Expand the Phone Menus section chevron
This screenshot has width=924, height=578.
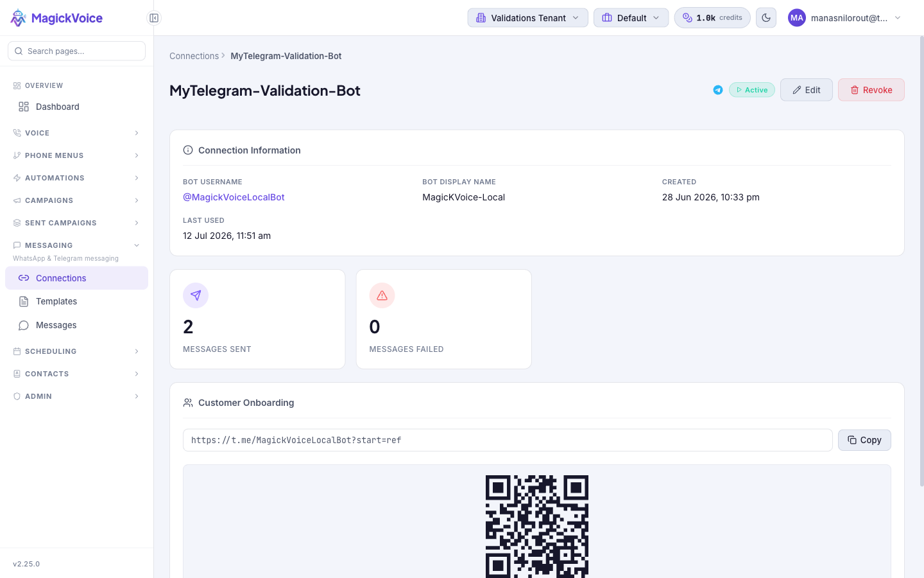[x=137, y=155]
